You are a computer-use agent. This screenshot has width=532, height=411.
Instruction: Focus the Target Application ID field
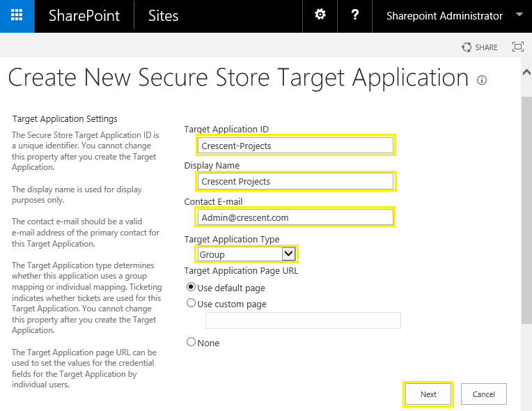pos(295,146)
